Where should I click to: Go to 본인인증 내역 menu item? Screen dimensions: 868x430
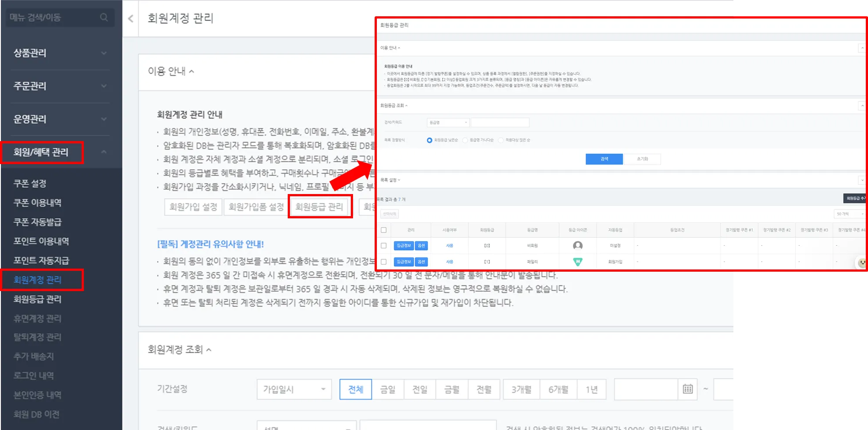point(38,395)
